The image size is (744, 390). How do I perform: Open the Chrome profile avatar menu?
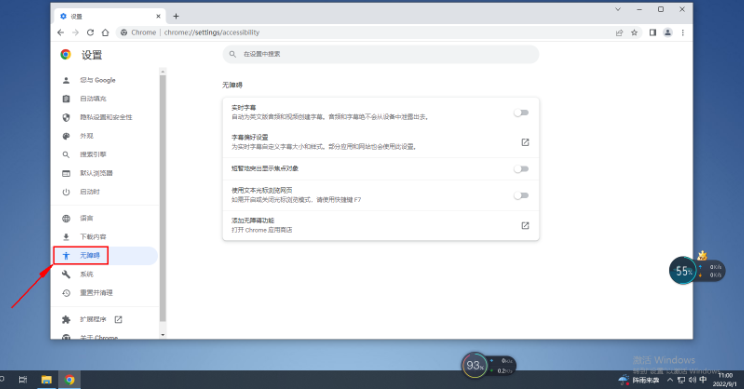pos(668,33)
